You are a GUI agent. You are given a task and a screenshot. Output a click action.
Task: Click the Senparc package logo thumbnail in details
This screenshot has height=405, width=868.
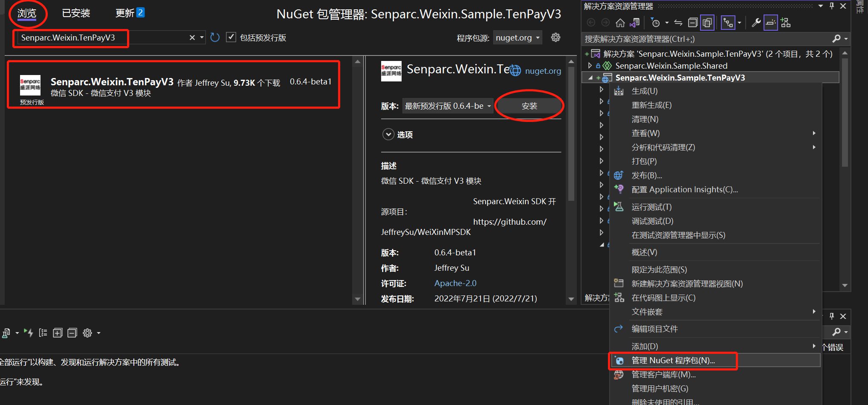[391, 71]
